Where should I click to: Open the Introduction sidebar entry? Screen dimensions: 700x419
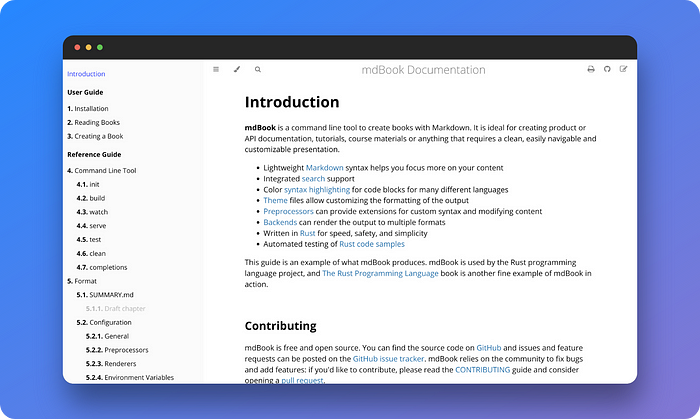coord(86,74)
